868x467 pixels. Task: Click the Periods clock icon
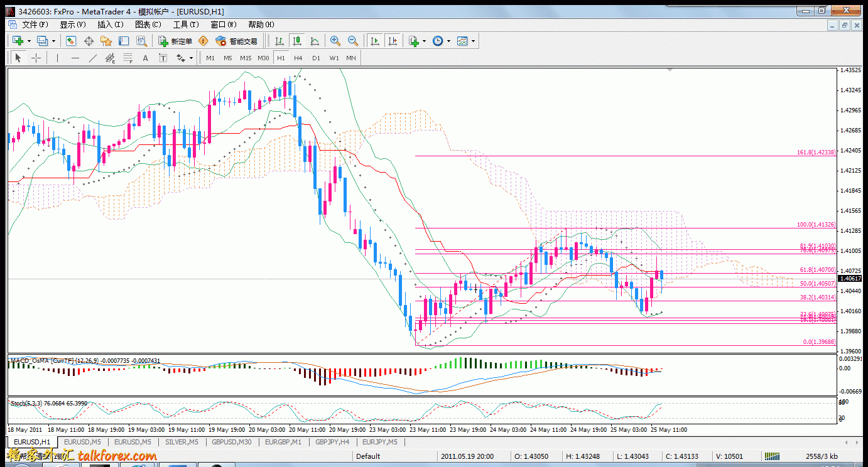[437, 41]
